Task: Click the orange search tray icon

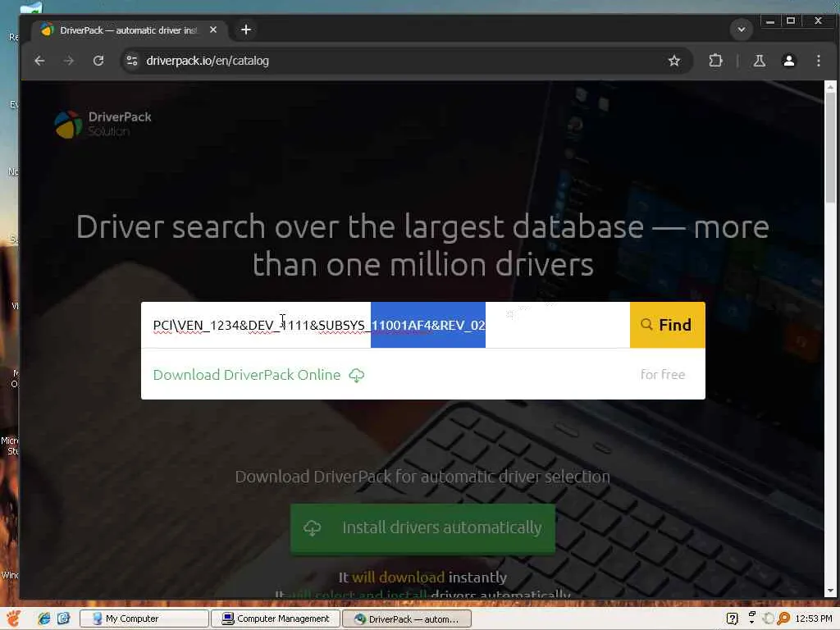Action: coord(783,619)
